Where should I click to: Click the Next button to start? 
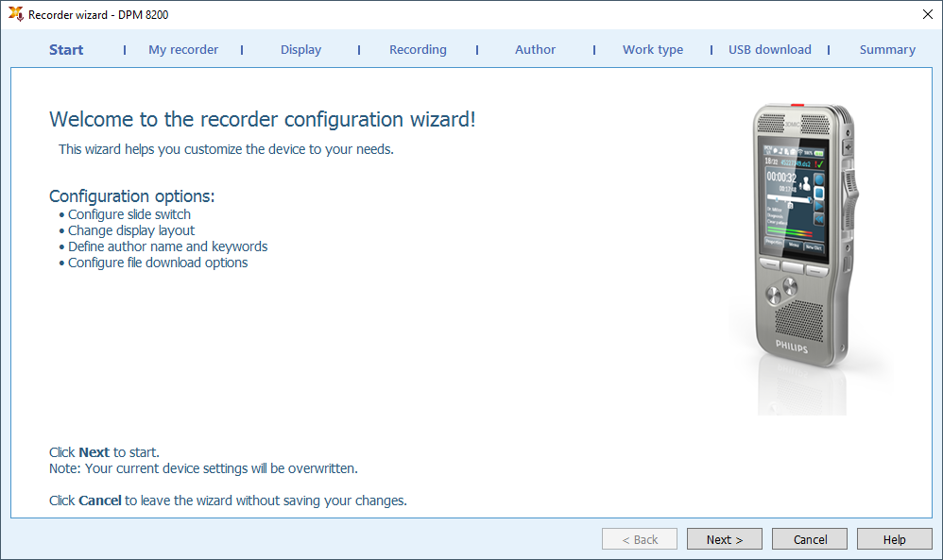[x=725, y=539]
